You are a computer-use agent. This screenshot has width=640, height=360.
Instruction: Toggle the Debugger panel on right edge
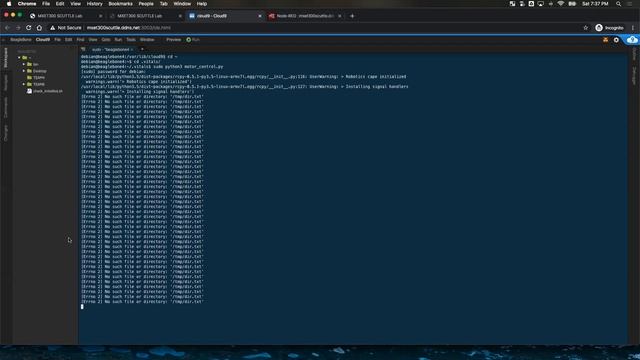click(x=634, y=76)
